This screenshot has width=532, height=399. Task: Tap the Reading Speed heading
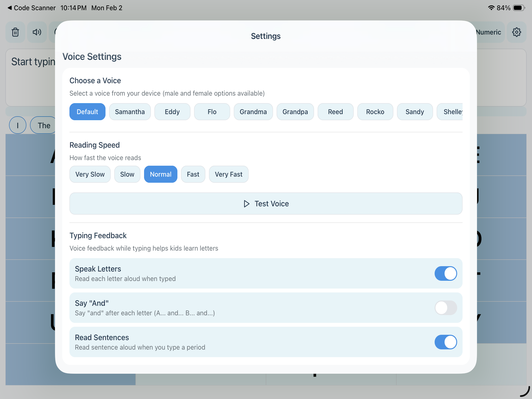[95, 145]
